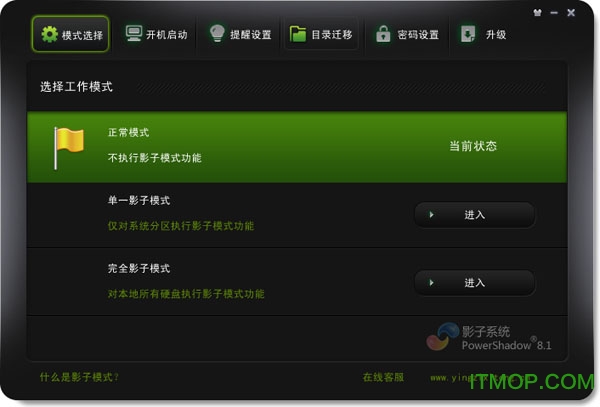Image resolution: width=600 pixels, height=407 pixels.
Task: Minimize the PowerShadow window
Action: point(554,13)
